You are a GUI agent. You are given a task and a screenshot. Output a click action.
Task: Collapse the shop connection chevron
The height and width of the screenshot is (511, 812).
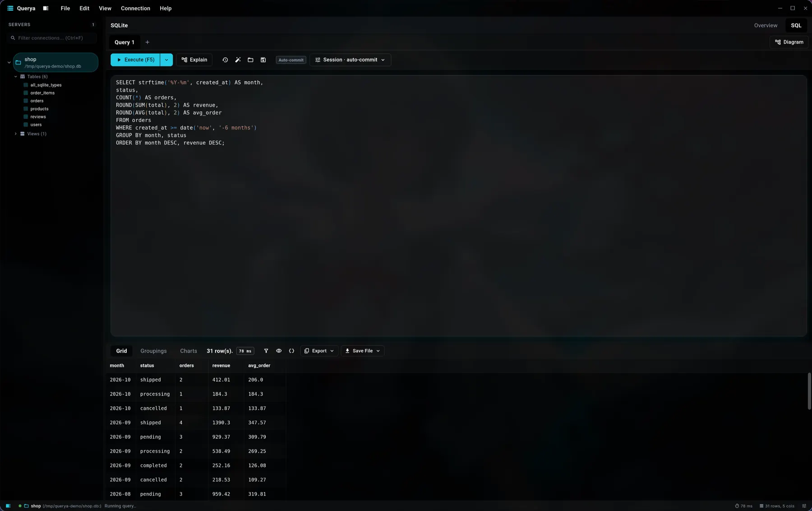click(x=9, y=63)
